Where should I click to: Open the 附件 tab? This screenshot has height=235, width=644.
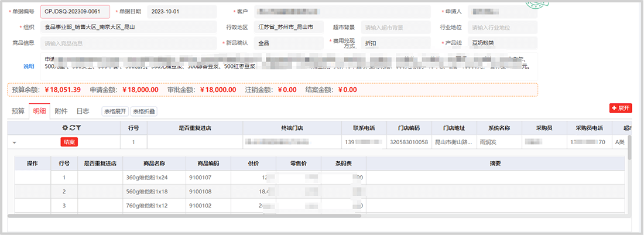[x=61, y=111]
